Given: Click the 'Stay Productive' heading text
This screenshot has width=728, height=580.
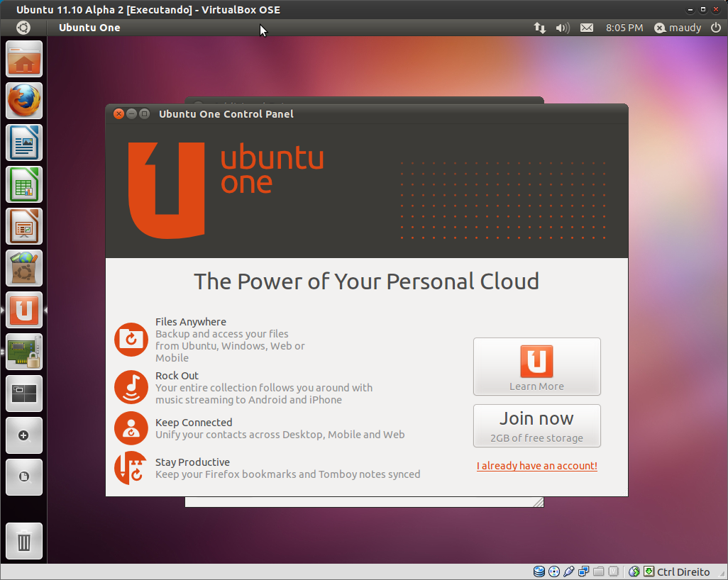Looking at the screenshot, I should (x=192, y=462).
